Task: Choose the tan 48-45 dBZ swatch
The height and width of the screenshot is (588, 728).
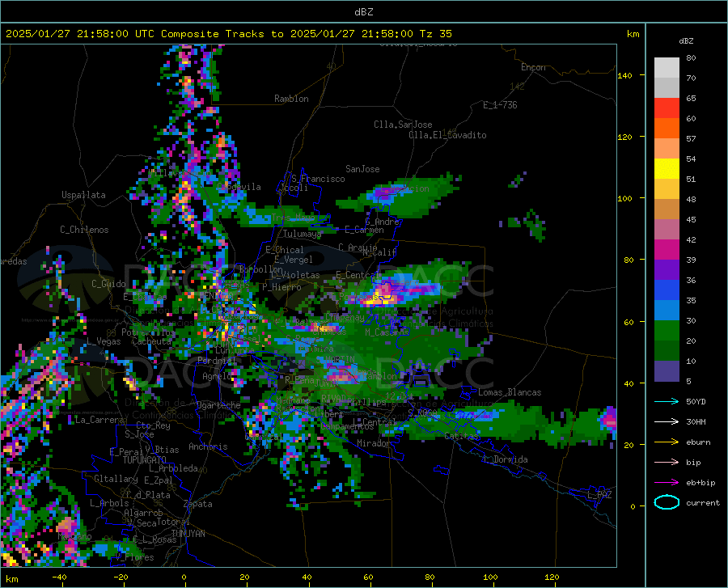Action: [667, 209]
